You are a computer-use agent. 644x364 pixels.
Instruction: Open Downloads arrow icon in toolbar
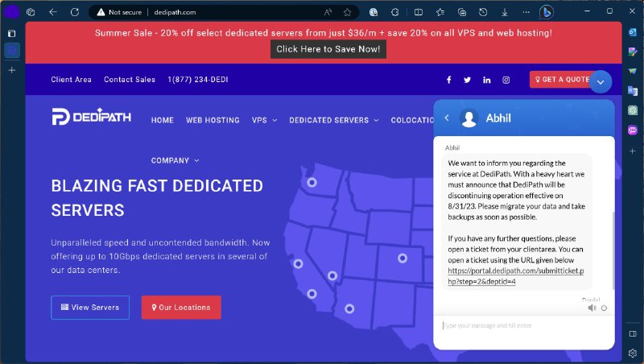tap(505, 12)
